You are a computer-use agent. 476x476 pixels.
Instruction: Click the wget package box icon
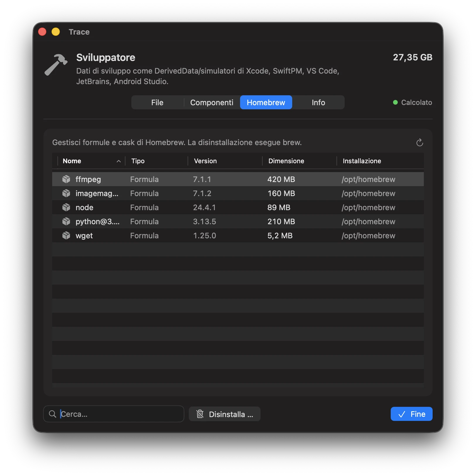click(66, 235)
